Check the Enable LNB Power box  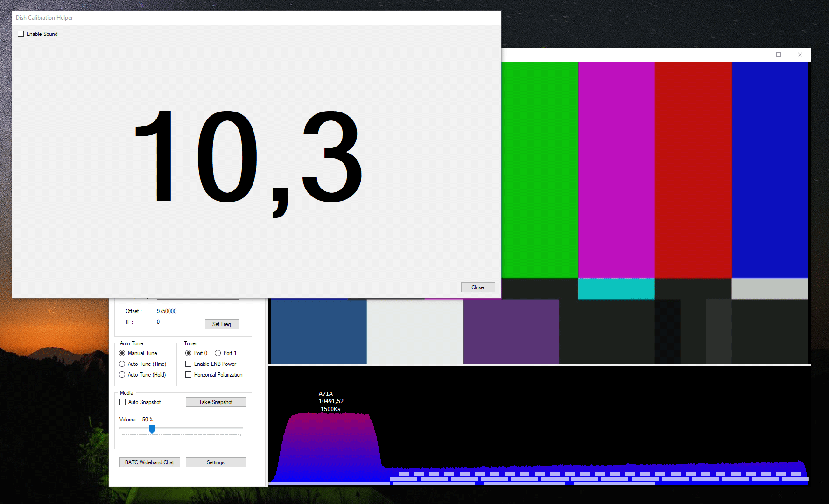(x=189, y=364)
